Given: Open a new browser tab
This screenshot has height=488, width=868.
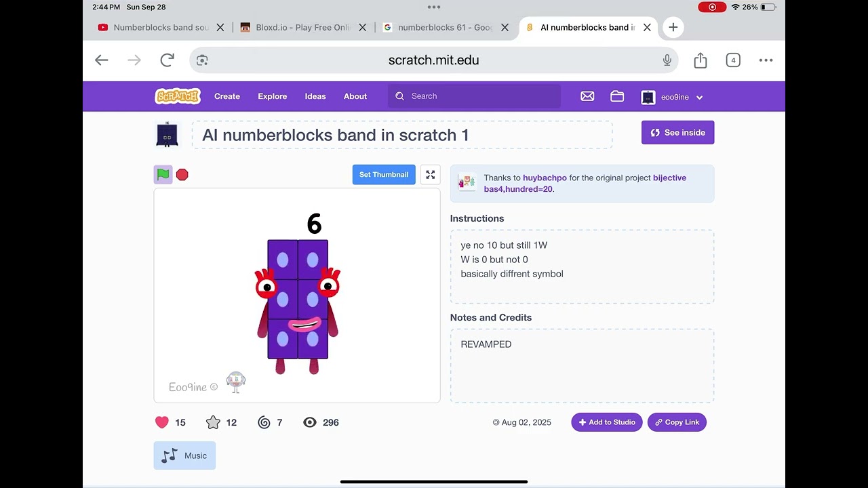Looking at the screenshot, I should (673, 27).
